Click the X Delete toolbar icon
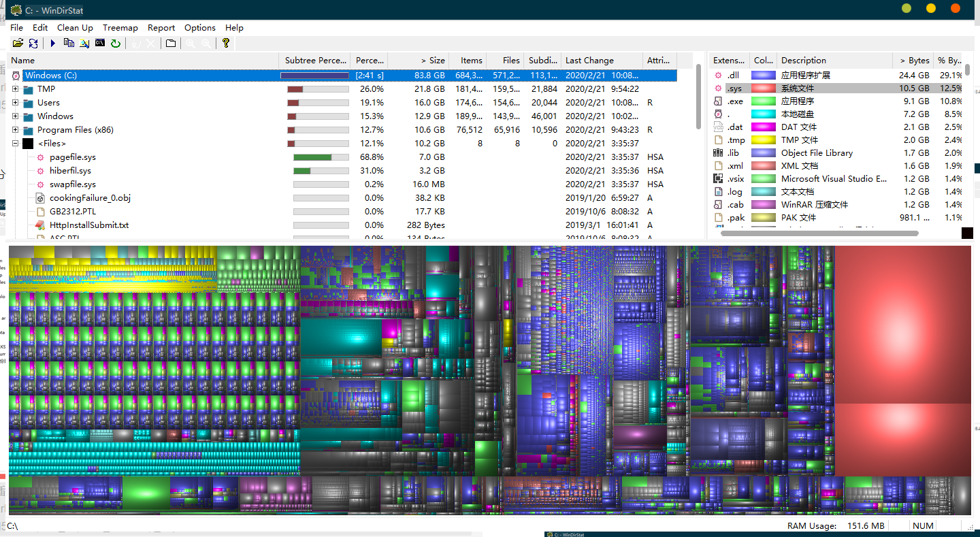Viewport: 980px width, 537px height. coord(151,43)
